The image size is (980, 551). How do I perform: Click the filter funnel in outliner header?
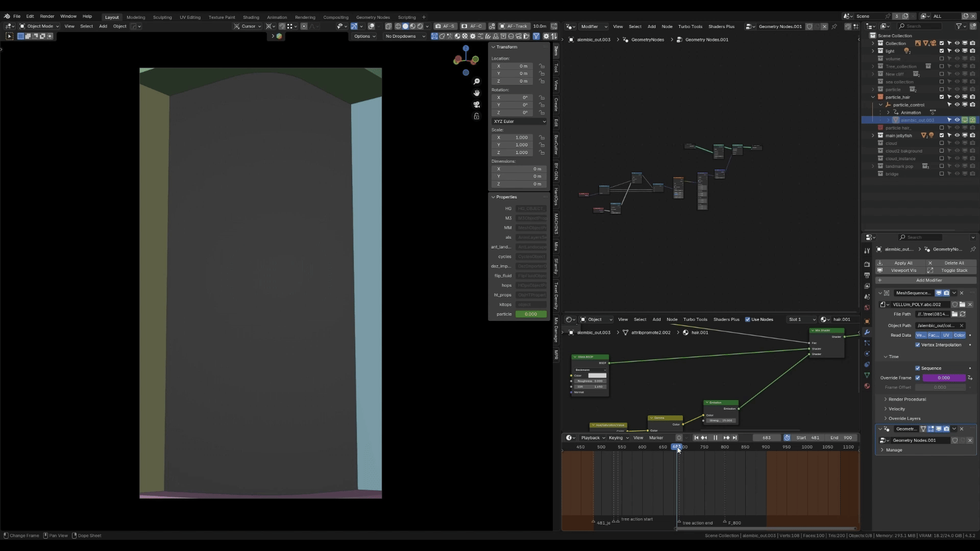(959, 26)
